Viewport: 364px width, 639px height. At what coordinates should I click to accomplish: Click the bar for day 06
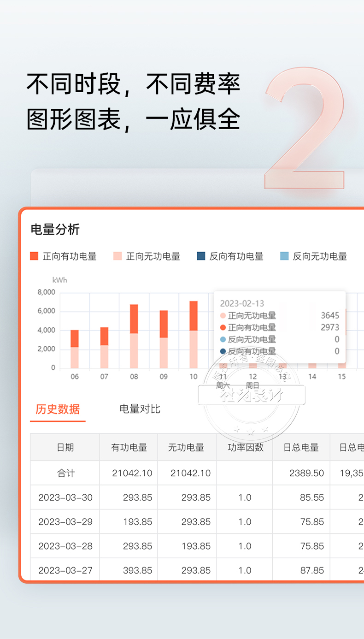pyautogui.click(x=75, y=349)
